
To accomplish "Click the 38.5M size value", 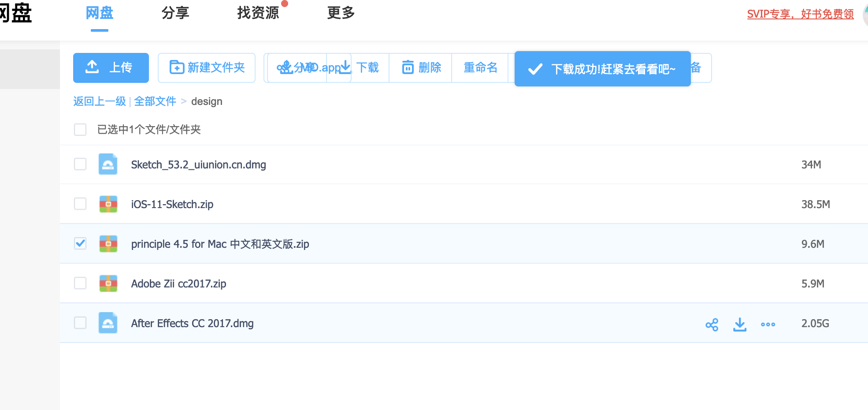I will coord(816,205).
